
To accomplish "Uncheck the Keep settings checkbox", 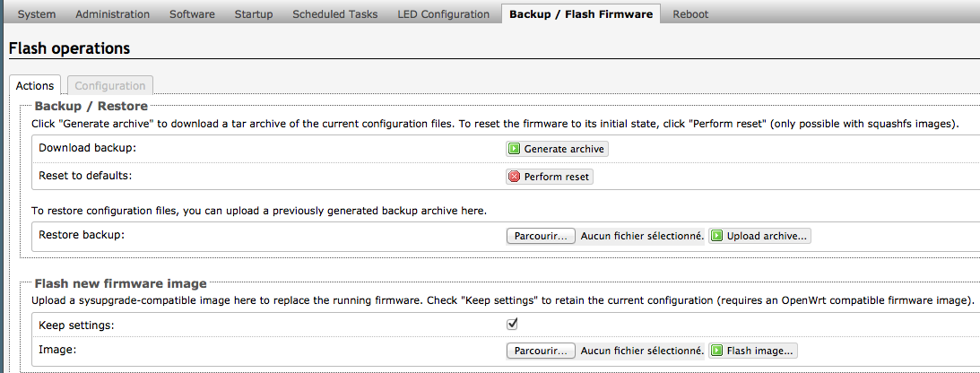I will 512,324.
